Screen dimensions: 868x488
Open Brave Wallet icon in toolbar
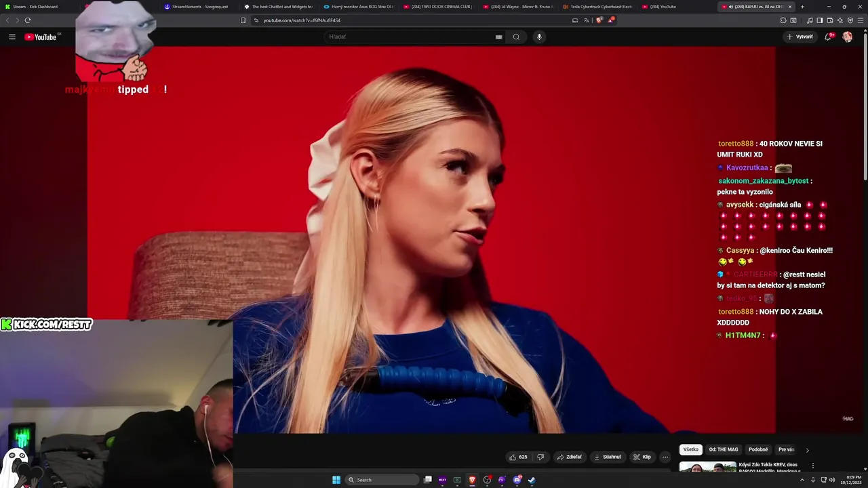pyautogui.click(x=830, y=20)
